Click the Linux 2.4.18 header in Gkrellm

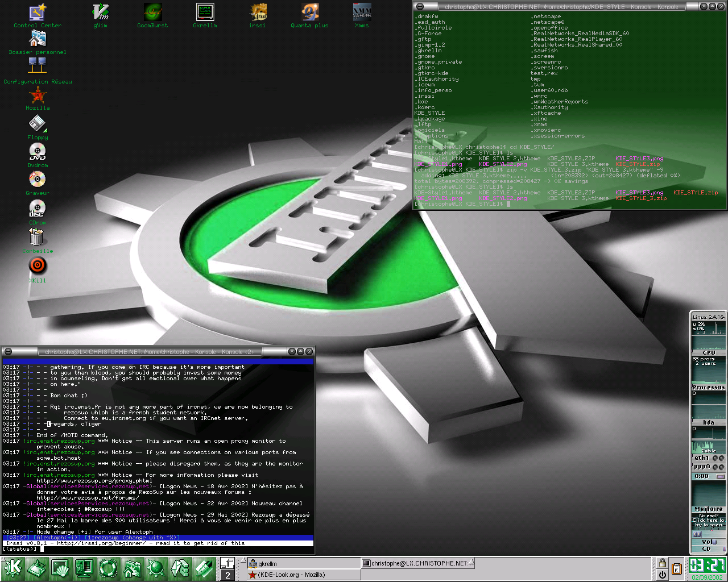pyautogui.click(x=709, y=317)
